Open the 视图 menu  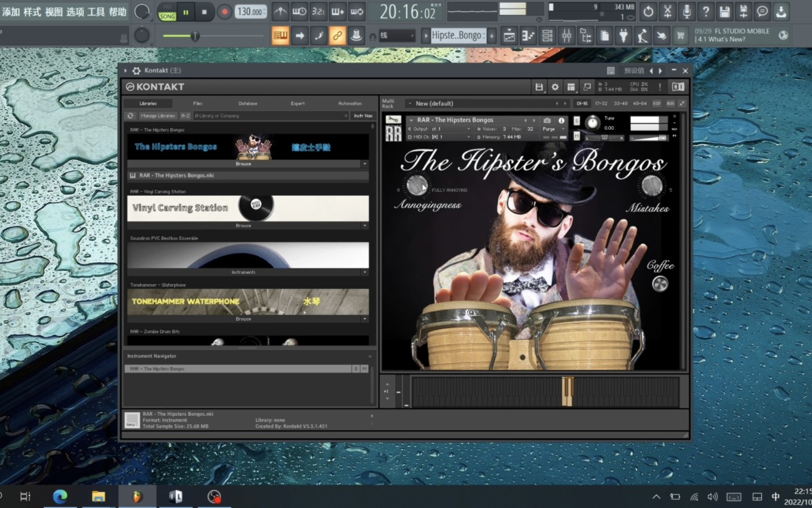tap(53, 12)
